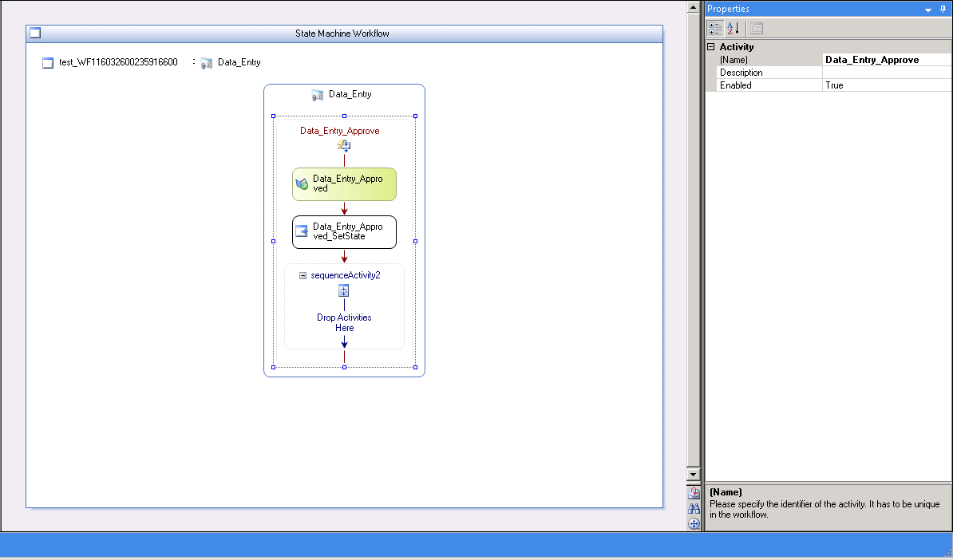953x560 pixels.
Task: Click the Data_Entry breadcrumb link
Action: click(239, 62)
